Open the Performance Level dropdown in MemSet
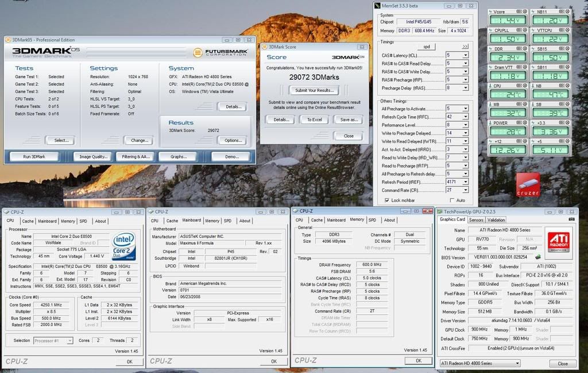The image size is (588, 373). click(465, 125)
